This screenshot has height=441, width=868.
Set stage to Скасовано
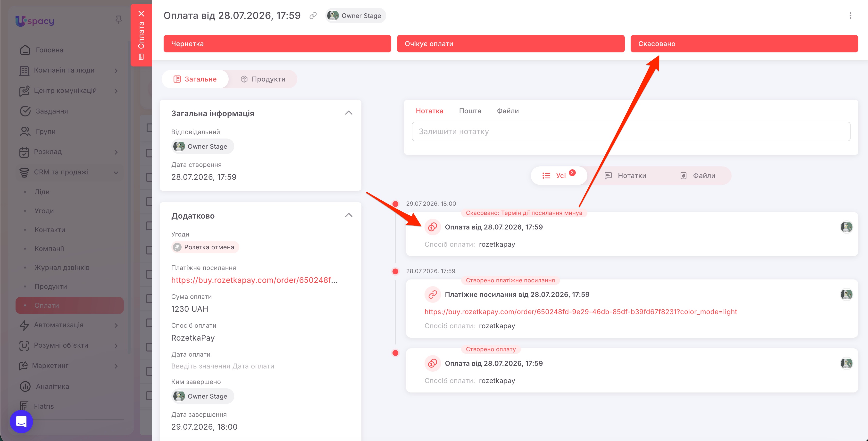(744, 44)
